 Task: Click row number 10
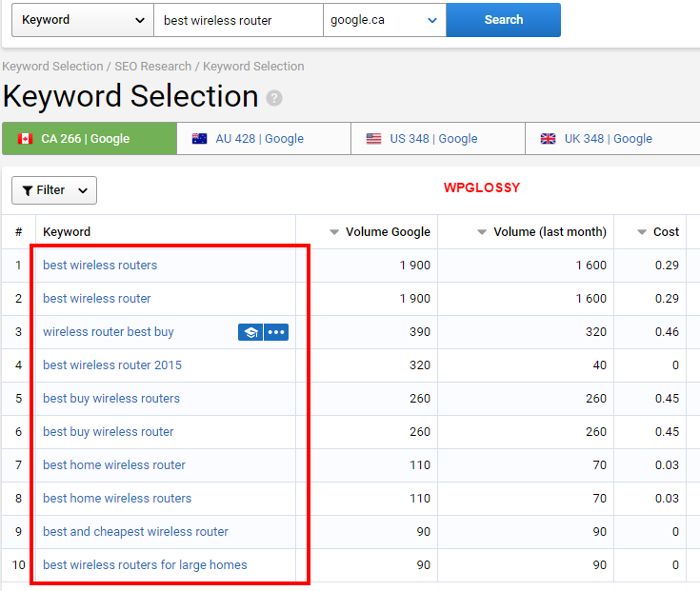[18, 565]
